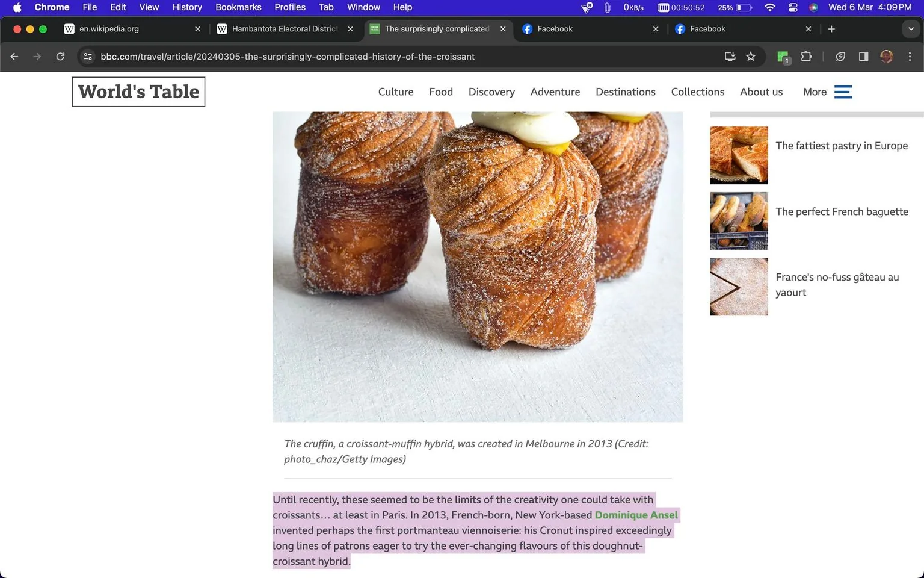Open Chrome's side panel icon

point(863,56)
